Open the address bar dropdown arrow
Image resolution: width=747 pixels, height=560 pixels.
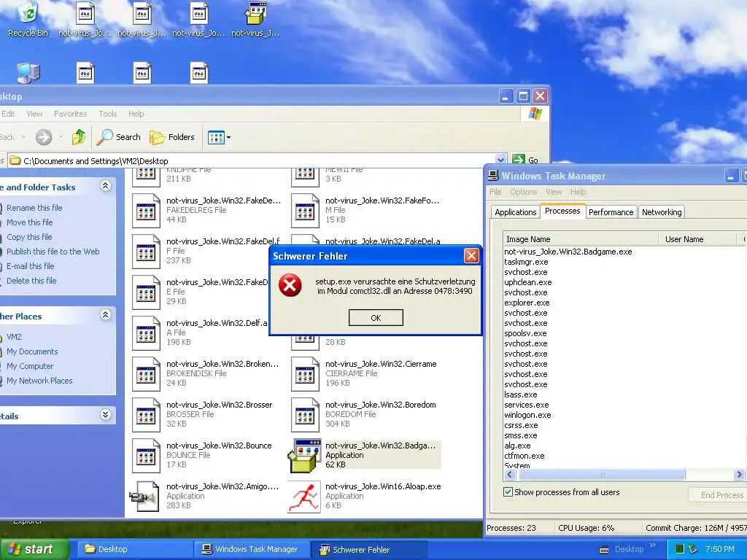500,160
